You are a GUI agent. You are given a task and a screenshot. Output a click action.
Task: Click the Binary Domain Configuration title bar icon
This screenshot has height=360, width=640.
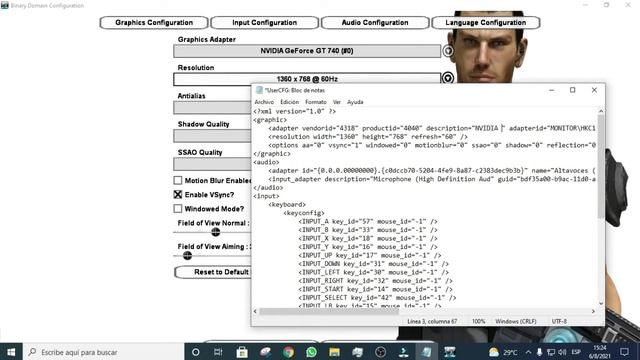4,5
